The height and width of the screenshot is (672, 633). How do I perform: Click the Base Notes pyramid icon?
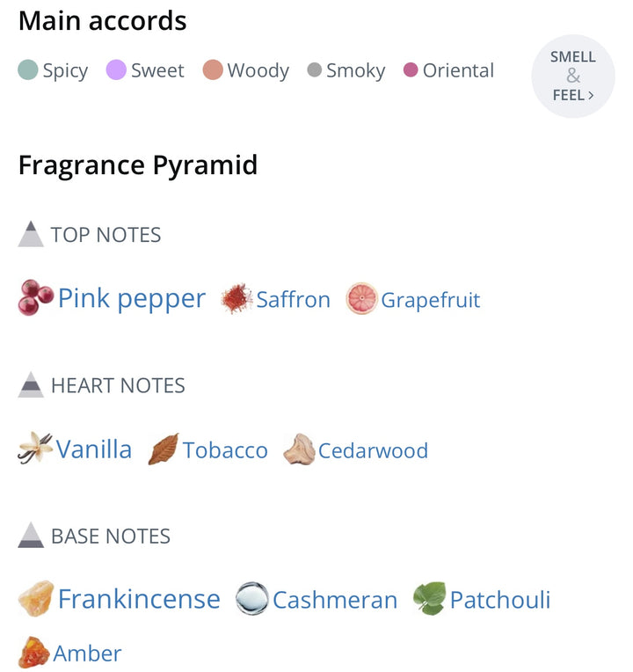[x=31, y=536]
